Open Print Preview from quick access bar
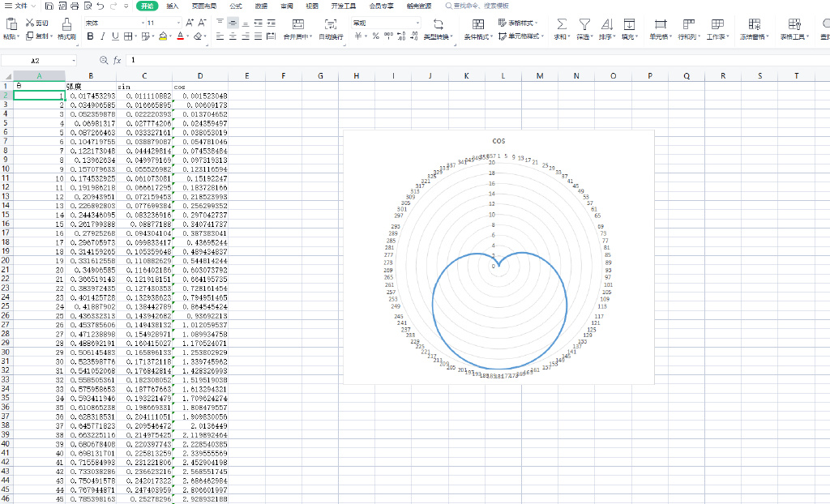Image resolution: width=830 pixels, height=504 pixels. coord(88,6)
